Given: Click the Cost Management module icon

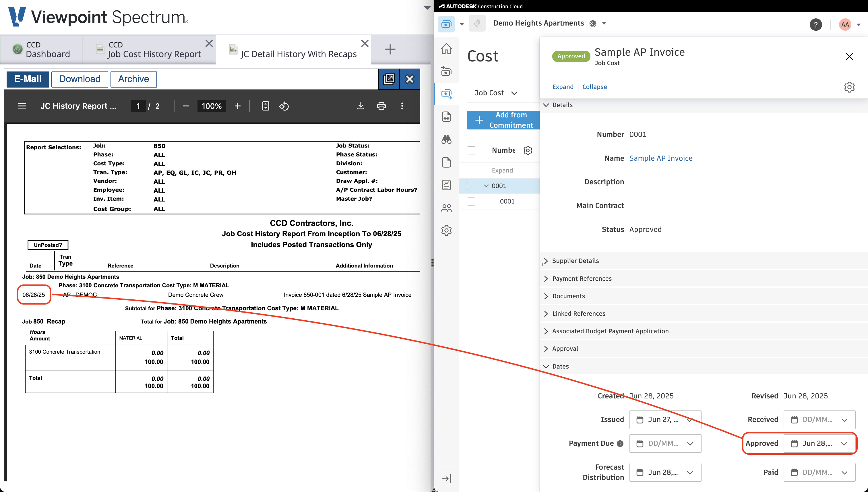Looking at the screenshot, I should coord(446,24).
